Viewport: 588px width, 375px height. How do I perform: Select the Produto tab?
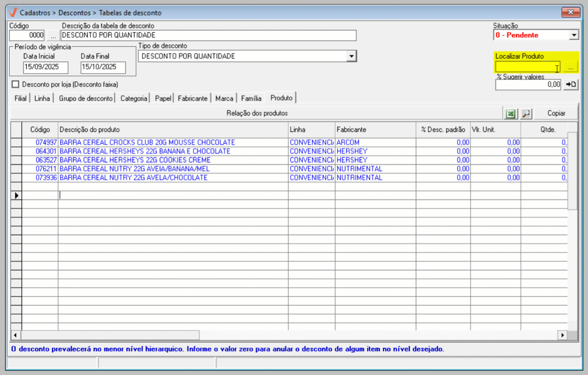[x=281, y=97]
